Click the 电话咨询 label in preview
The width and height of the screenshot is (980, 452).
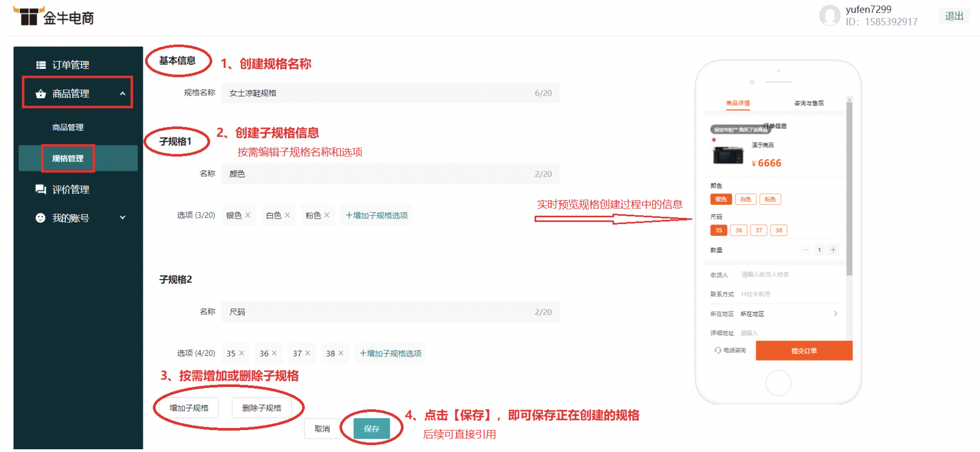(x=735, y=350)
